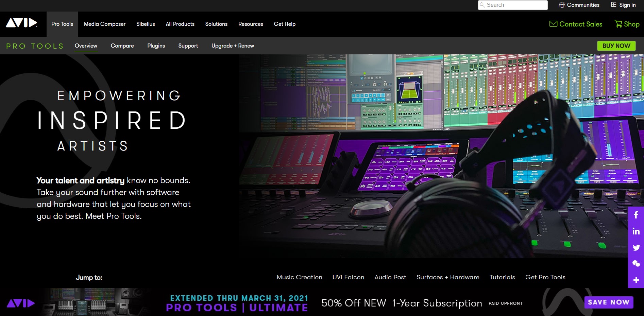Share the page on Facebook
The width and height of the screenshot is (644, 316).
click(x=636, y=215)
